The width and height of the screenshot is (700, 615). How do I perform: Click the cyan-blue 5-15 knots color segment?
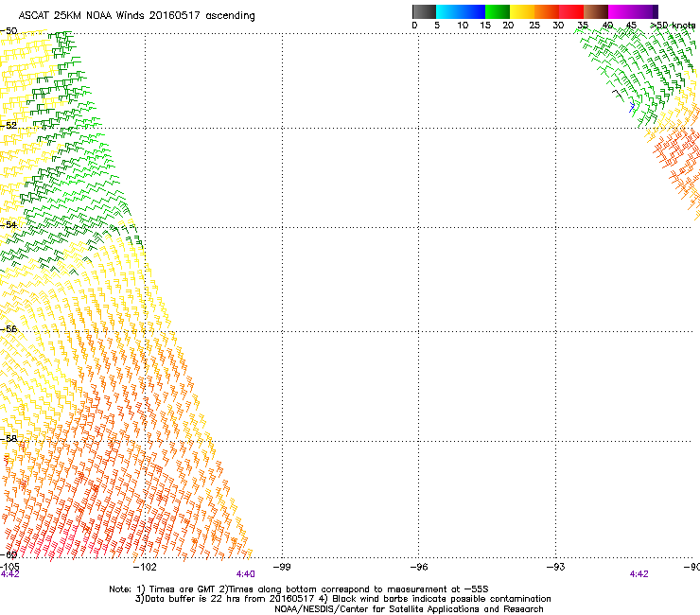tap(461, 11)
